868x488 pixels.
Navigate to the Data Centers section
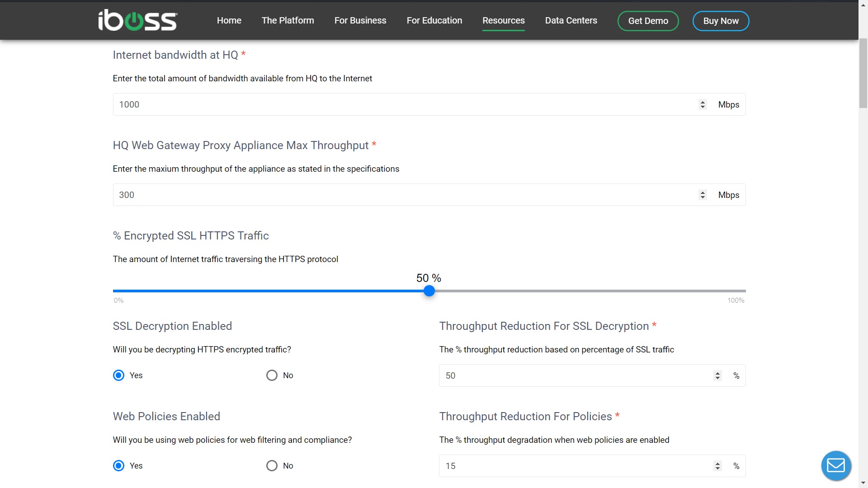pos(571,20)
